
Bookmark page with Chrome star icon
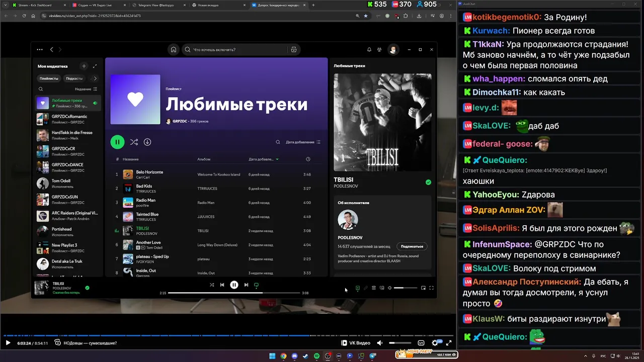(x=366, y=16)
